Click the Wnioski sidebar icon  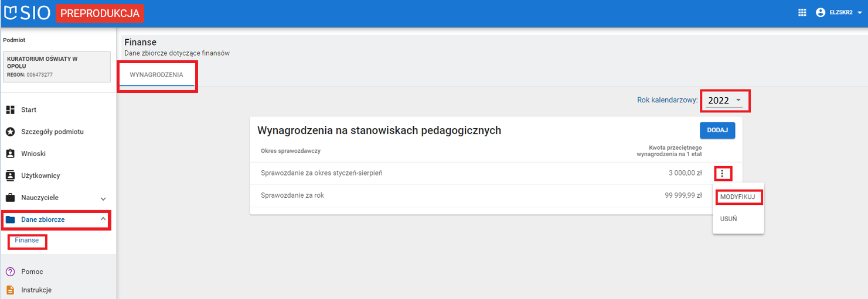click(x=10, y=154)
